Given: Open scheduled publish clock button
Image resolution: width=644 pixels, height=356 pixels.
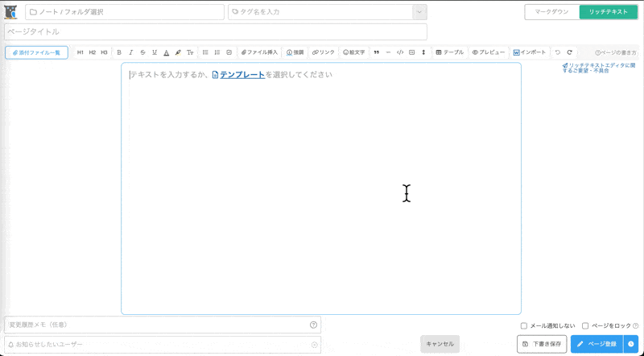Looking at the screenshot, I should 631,344.
